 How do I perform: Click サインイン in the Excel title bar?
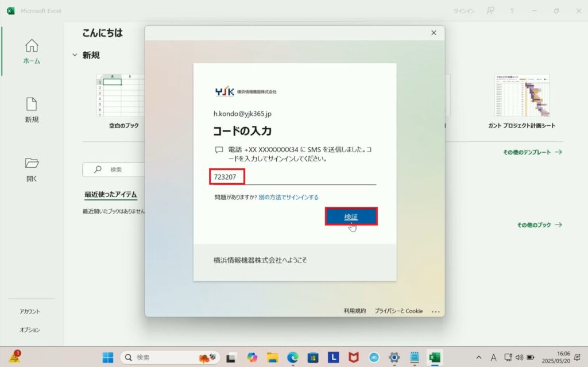[464, 11]
